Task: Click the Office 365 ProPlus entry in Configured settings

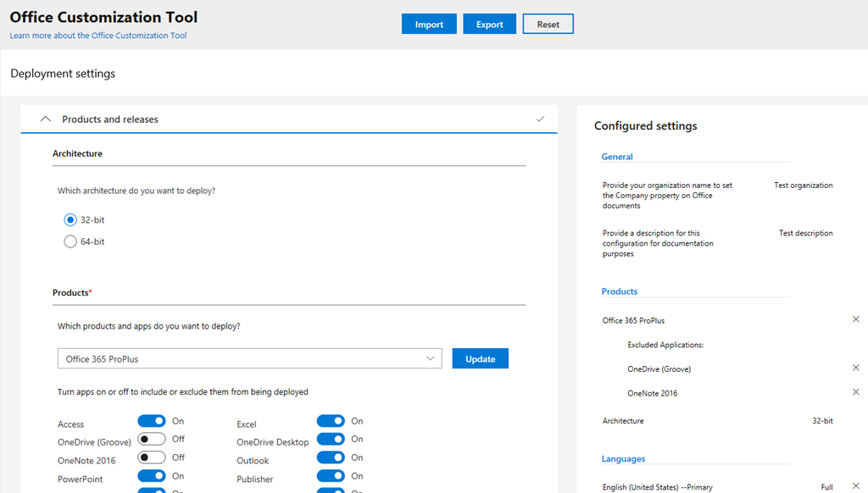Action: pos(633,320)
